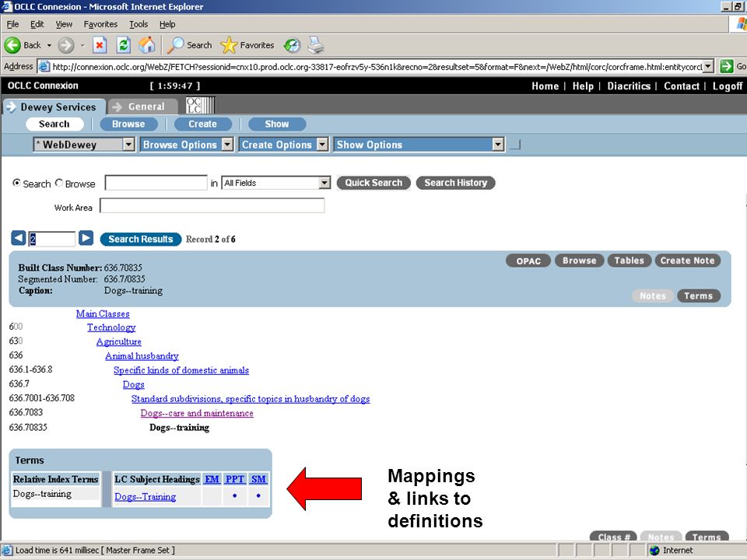Click the Terms button in record header
747x560 pixels.
[x=699, y=296]
